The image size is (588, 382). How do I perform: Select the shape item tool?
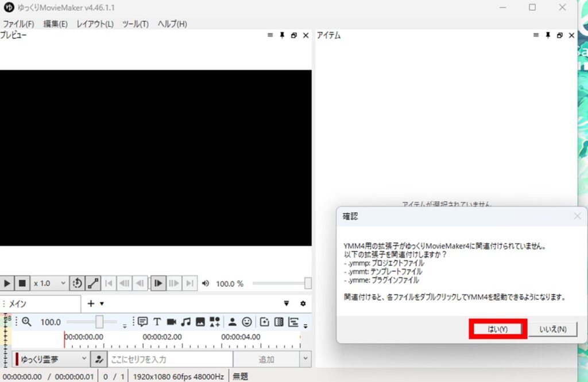214,322
